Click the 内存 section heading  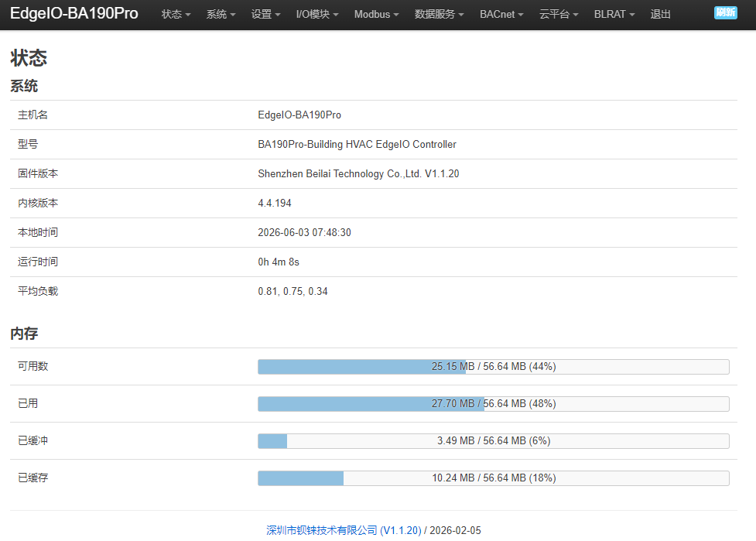[x=24, y=333]
